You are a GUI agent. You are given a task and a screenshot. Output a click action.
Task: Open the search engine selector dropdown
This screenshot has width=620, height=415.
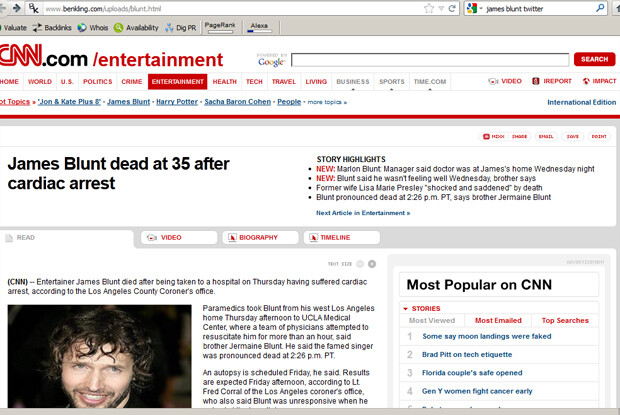point(474,8)
